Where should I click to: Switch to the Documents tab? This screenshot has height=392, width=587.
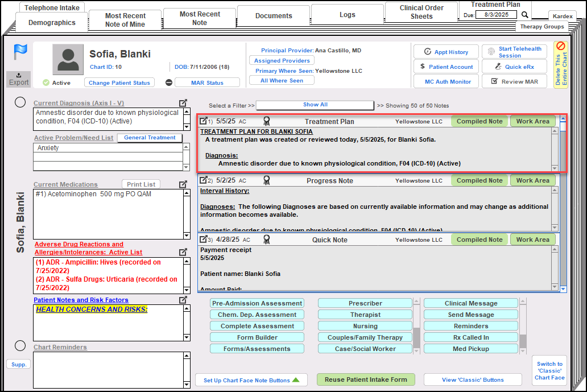pyautogui.click(x=274, y=16)
